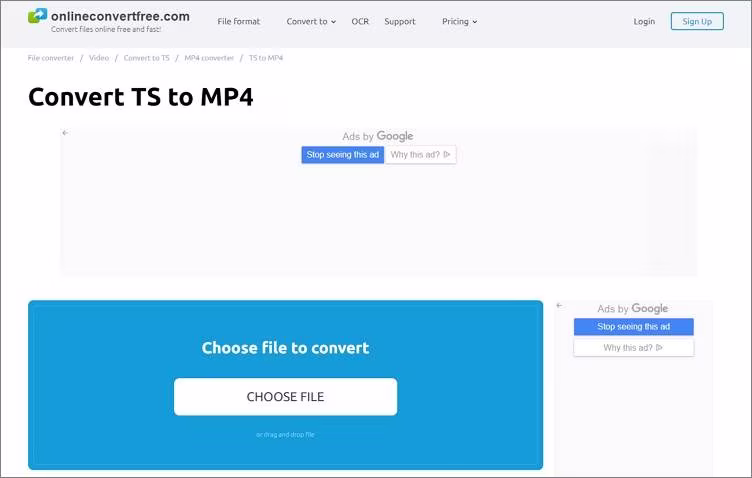The width and height of the screenshot is (752, 478).
Task: Click back arrow on sidebar ad
Action: click(559, 305)
